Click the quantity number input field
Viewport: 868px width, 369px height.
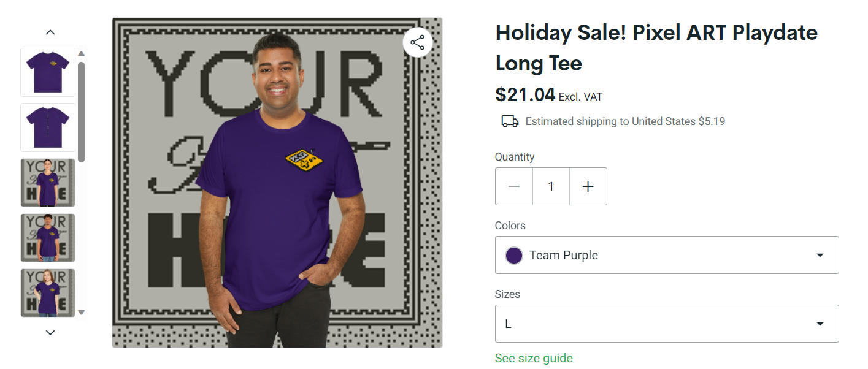551,186
